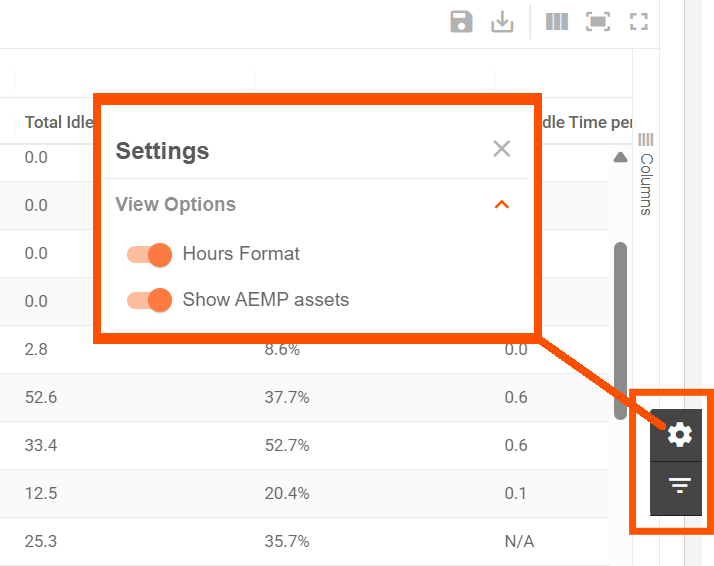Click the vertical scrollbar thumb
Screen dimensions: 714x566
pyautogui.click(x=620, y=331)
